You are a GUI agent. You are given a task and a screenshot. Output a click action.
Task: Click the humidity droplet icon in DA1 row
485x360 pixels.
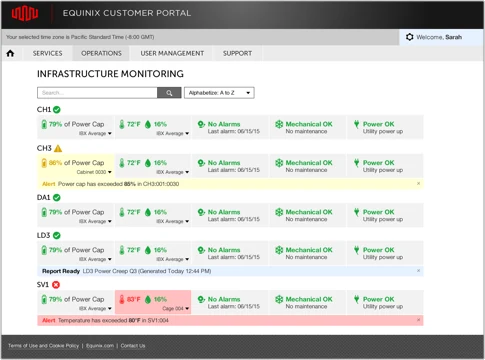pyautogui.click(x=148, y=212)
